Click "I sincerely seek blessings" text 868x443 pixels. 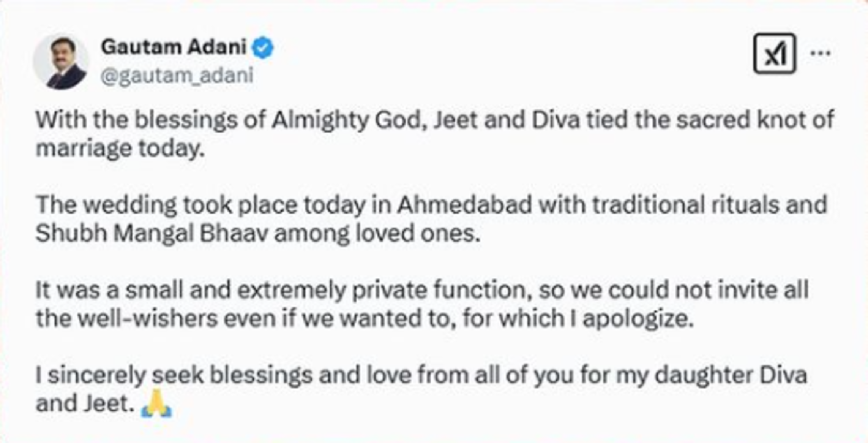[x=174, y=375]
